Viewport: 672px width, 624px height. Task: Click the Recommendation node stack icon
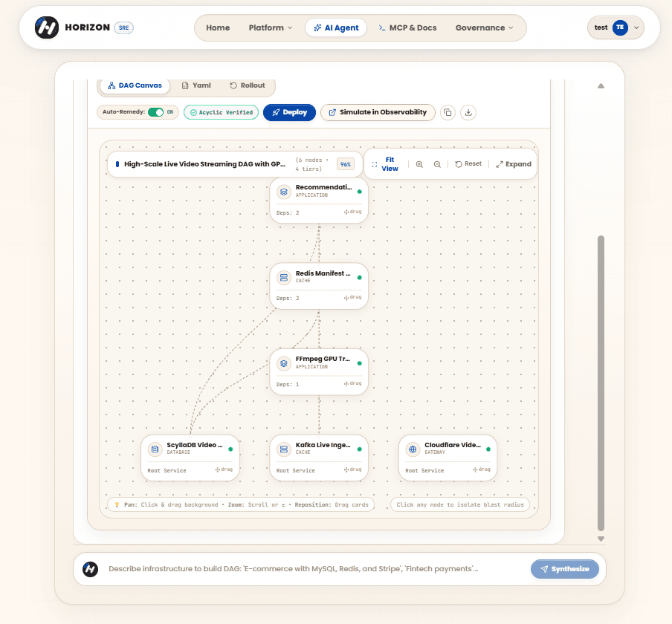(284, 192)
